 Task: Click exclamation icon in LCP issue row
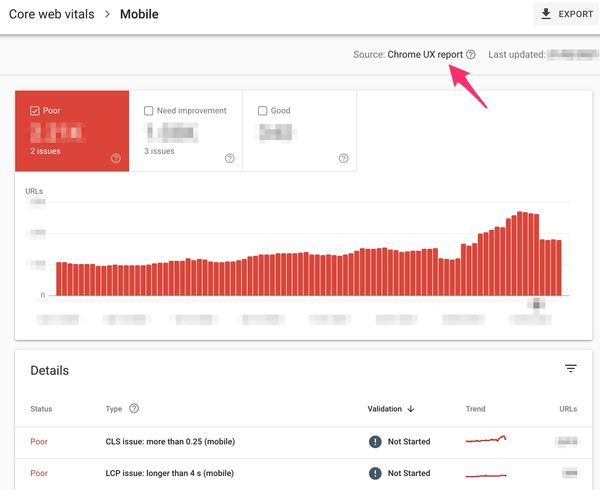point(375,474)
